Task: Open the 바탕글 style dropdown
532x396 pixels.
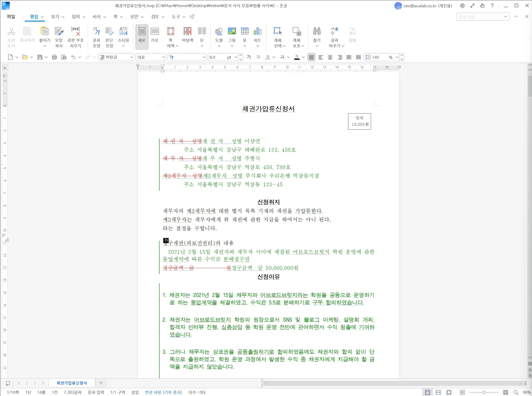Action: pyautogui.click(x=131, y=57)
